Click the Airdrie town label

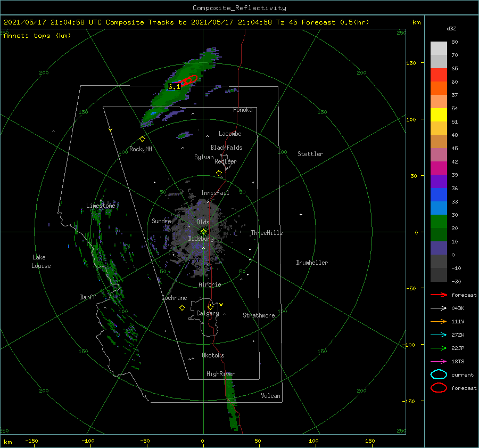210,284
